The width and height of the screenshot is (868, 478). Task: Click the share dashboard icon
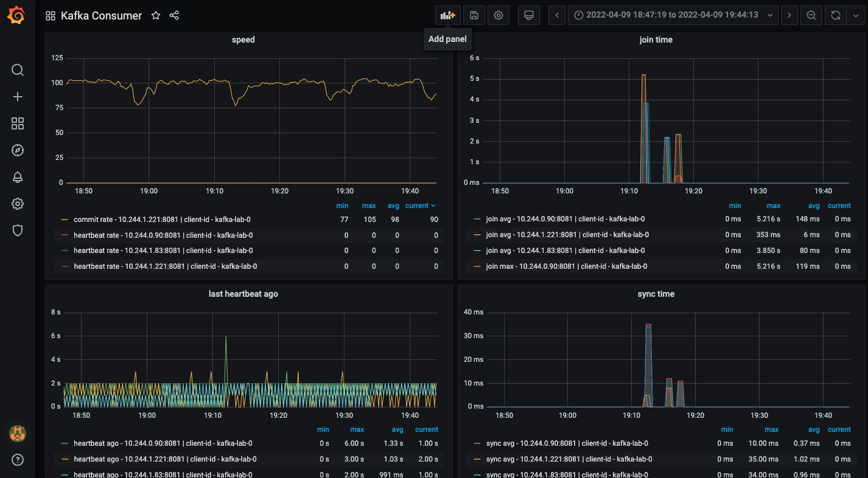174,16
